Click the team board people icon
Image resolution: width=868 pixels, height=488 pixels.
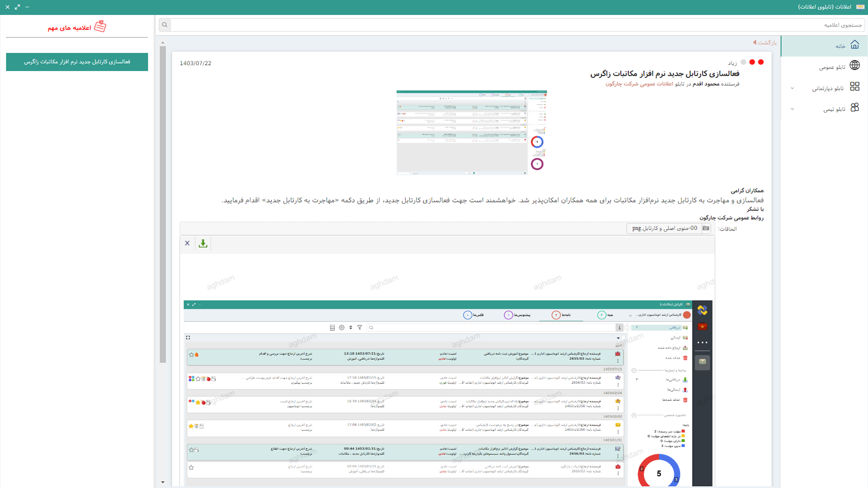854,108
